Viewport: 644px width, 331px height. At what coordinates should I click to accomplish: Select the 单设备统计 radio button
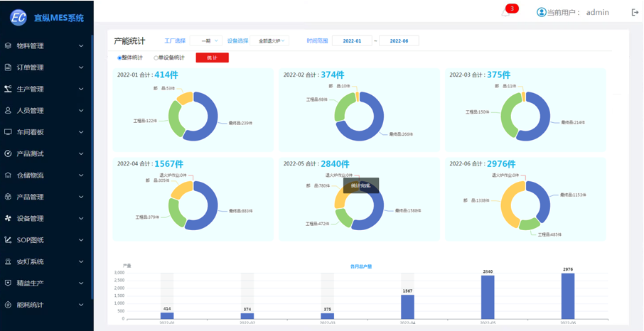click(x=156, y=58)
